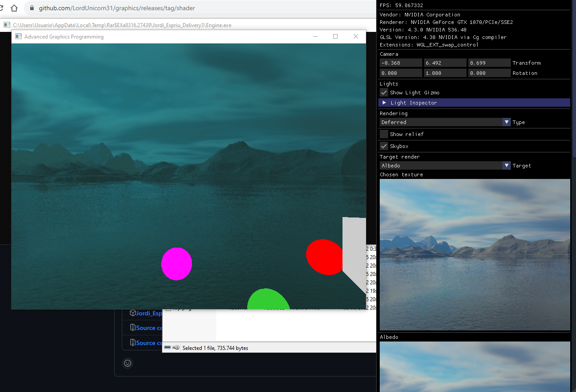The image size is (576, 392).
Task: Enable the Show relief checkbox
Action: pyautogui.click(x=384, y=134)
